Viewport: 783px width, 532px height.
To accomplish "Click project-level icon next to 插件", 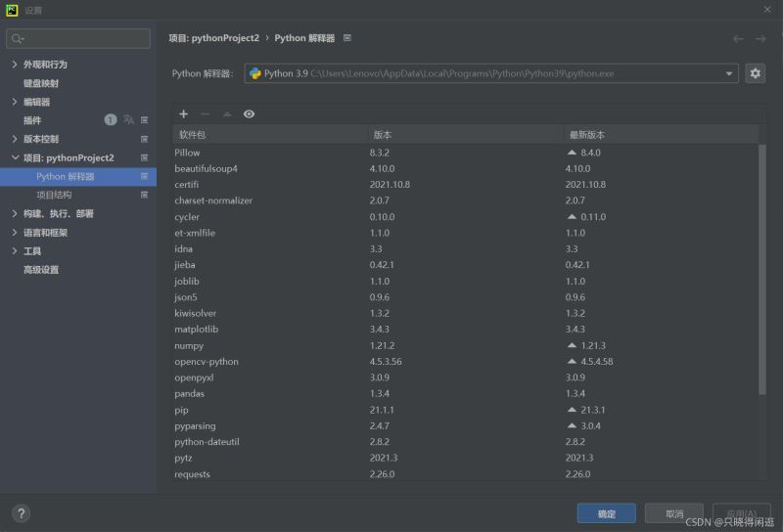I will point(144,120).
